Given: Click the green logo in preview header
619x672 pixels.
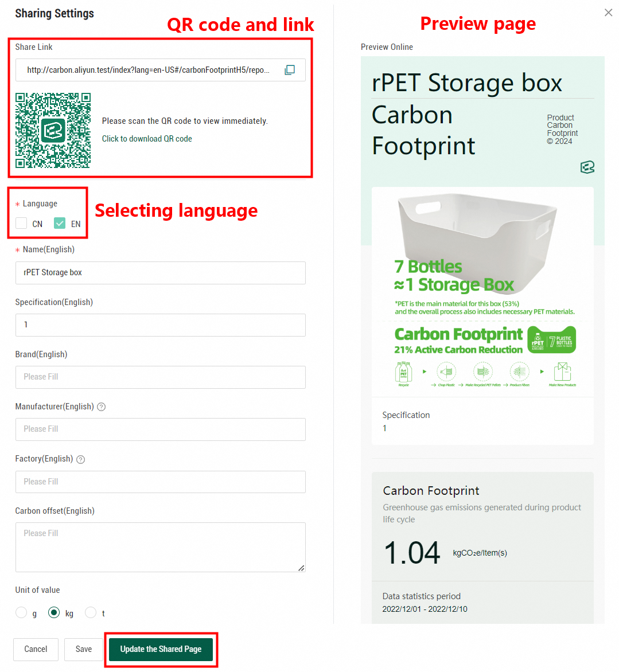Looking at the screenshot, I should 587,167.
